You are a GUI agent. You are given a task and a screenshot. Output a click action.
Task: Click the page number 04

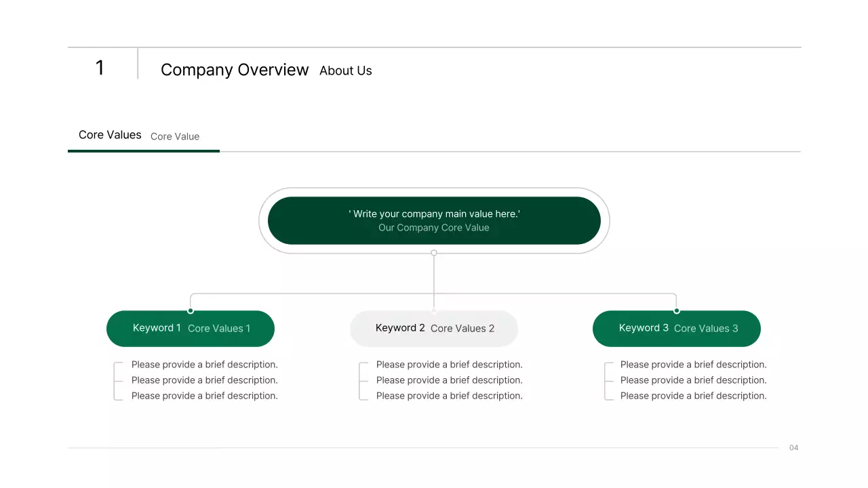point(794,448)
